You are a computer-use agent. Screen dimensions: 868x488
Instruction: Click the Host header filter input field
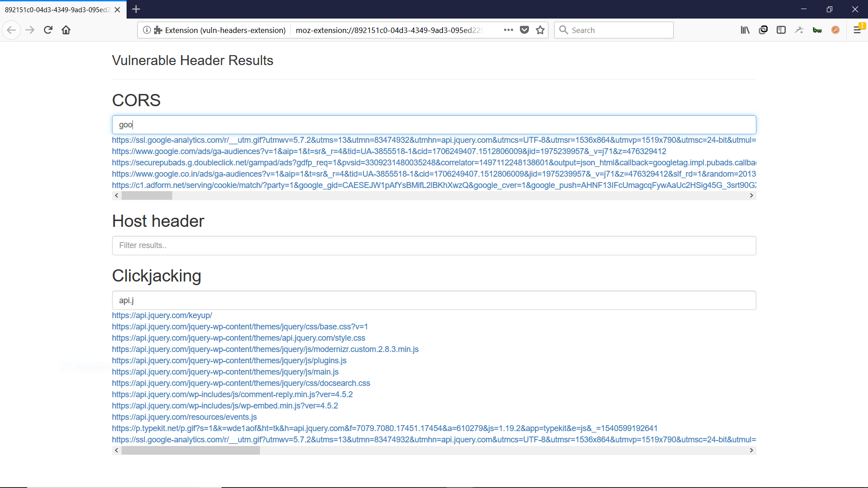click(434, 245)
